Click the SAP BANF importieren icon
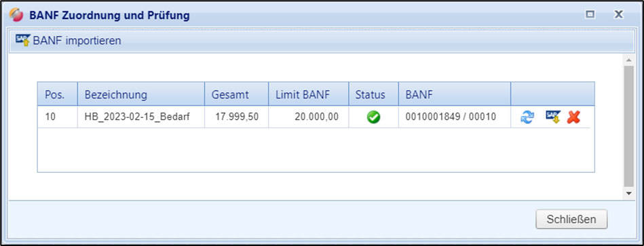The image size is (644, 246). click(x=23, y=41)
